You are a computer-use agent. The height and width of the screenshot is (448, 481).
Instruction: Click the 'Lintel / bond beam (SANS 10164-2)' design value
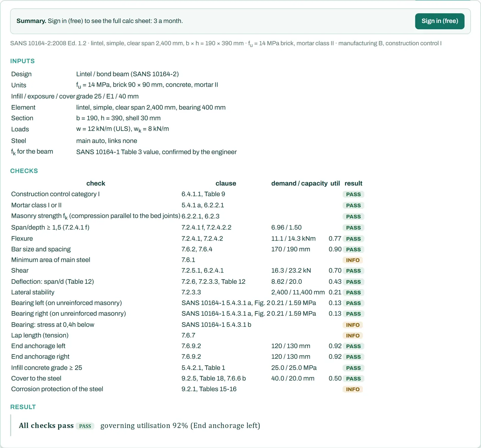[x=127, y=74]
